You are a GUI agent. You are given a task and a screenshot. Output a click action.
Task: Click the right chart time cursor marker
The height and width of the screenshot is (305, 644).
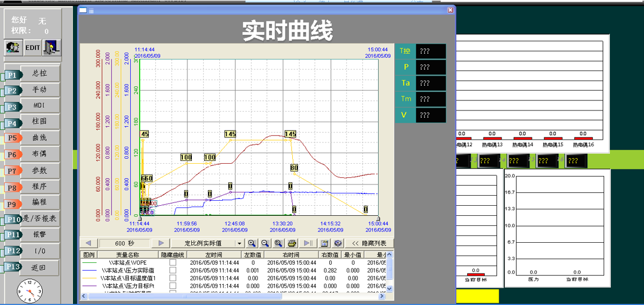pos(378,219)
